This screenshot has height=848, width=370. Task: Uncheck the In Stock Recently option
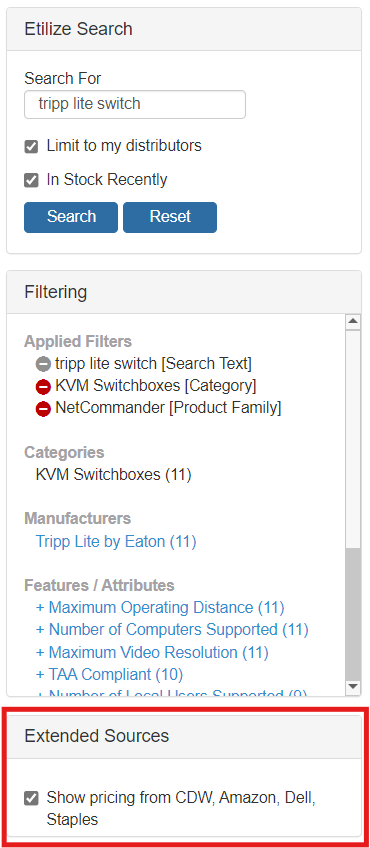click(31, 180)
